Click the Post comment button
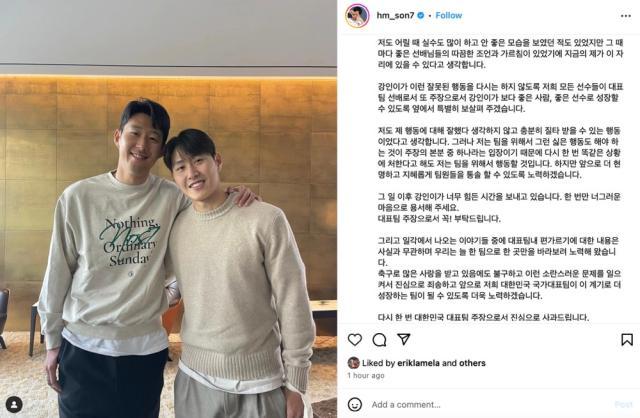Image resolution: width=640 pixels, height=418 pixels. 623,405
